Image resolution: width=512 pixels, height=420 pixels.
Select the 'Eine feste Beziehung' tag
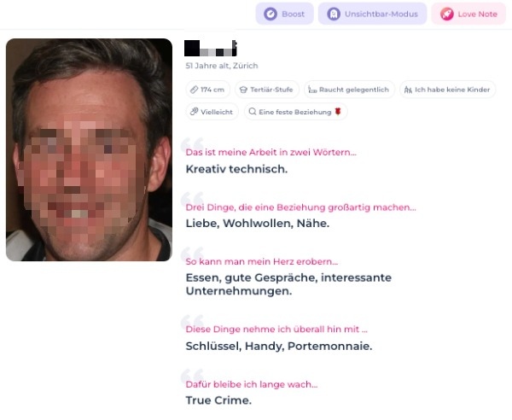click(x=296, y=111)
